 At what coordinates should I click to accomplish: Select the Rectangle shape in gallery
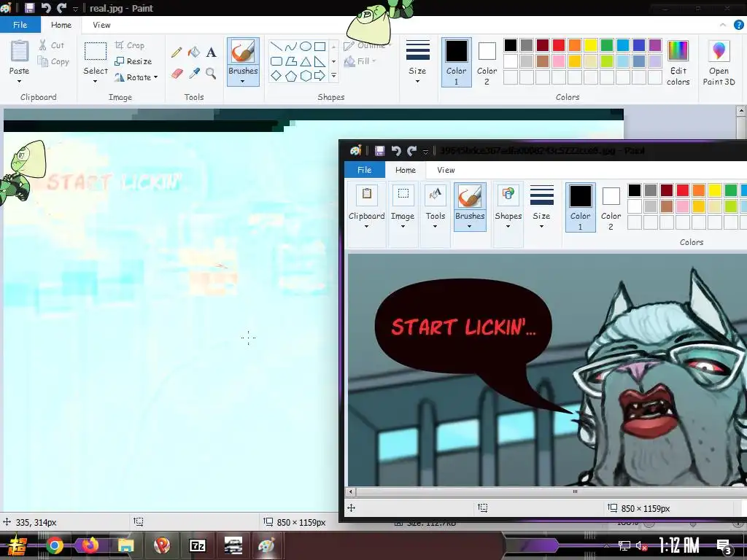pyautogui.click(x=320, y=47)
